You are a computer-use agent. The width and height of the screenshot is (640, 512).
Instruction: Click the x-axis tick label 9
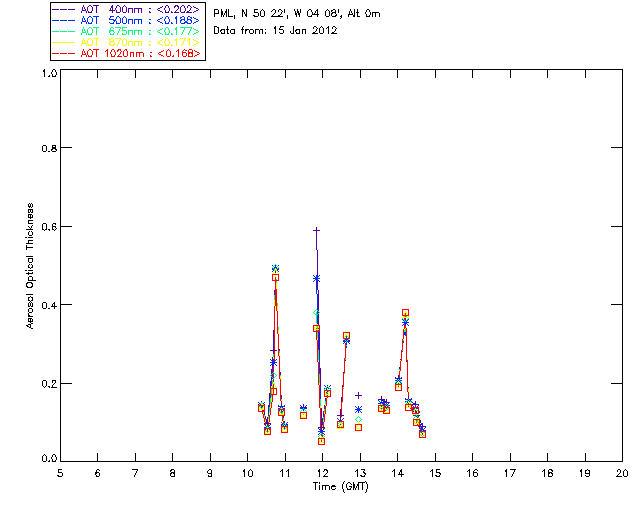click(210, 473)
